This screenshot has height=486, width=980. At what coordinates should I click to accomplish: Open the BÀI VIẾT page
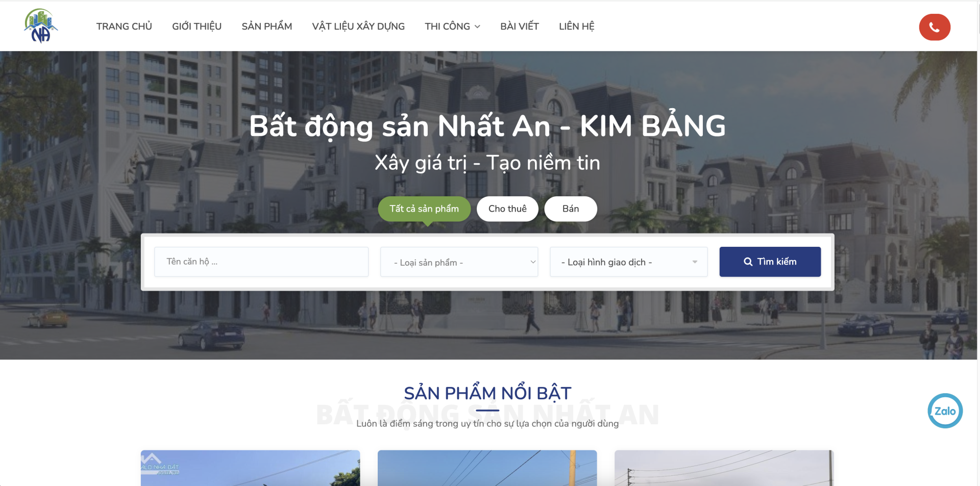(x=519, y=27)
